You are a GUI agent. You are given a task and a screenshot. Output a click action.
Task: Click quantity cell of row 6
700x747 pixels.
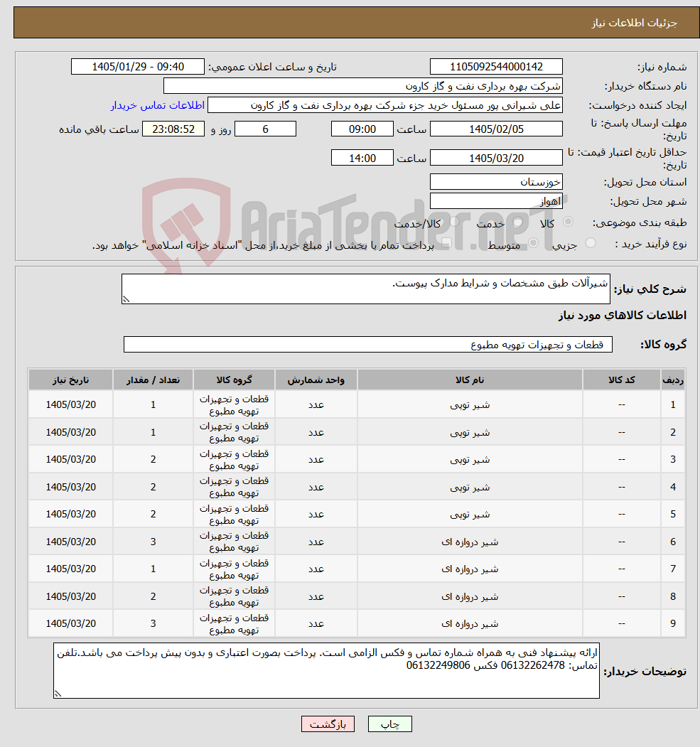coord(153,542)
